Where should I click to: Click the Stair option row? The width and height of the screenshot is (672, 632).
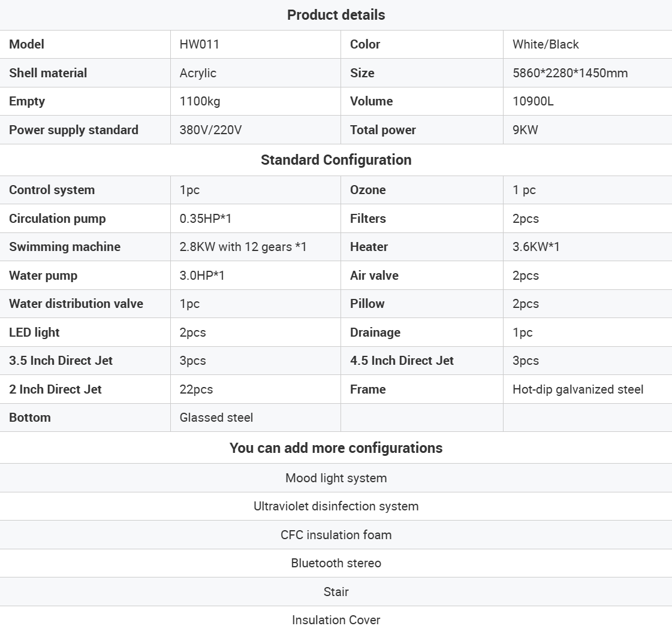[x=336, y=592]
